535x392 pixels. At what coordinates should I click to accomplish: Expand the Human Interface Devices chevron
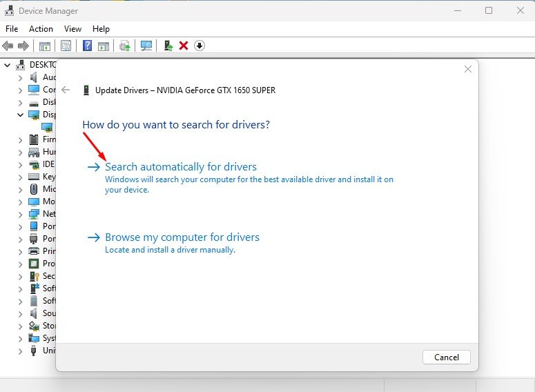click(20, 153)
